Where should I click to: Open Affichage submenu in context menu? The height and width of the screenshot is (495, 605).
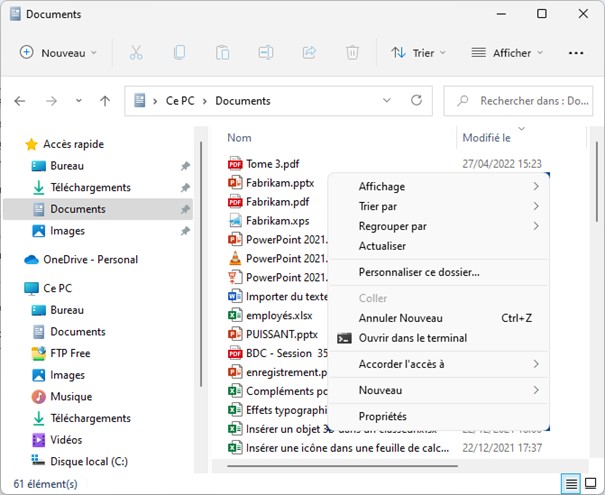[382, 186]
